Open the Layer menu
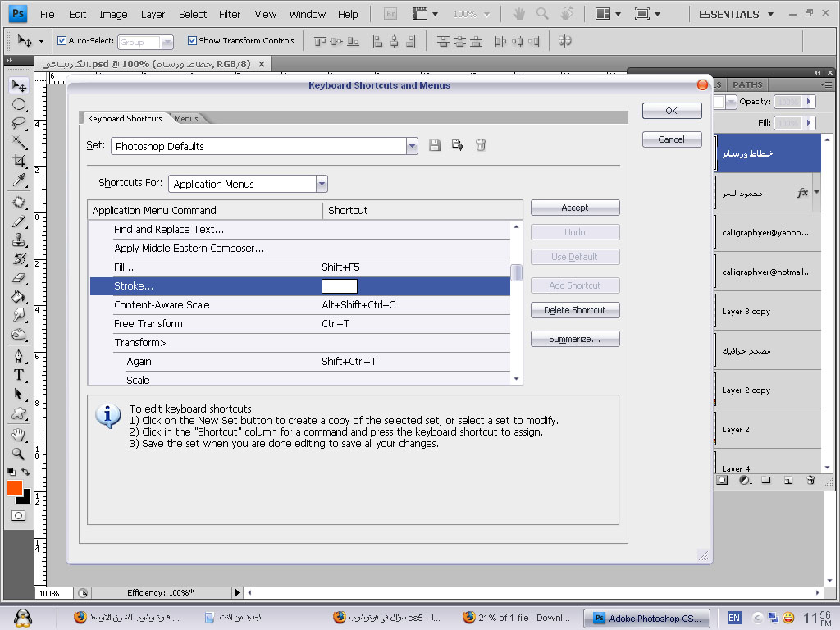The width and height of the screenshot is (840, 630). pyautogui.click(x=153, y=15)
